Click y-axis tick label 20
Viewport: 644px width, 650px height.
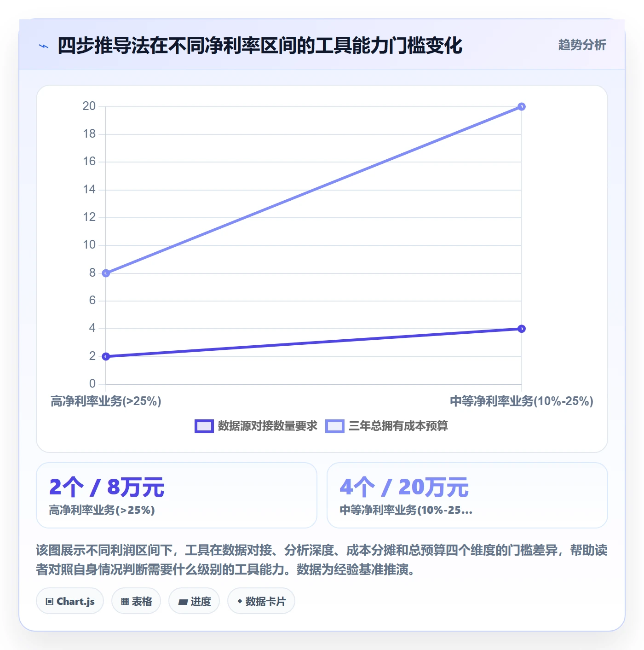pyautogui.click(x=89, y=106)
